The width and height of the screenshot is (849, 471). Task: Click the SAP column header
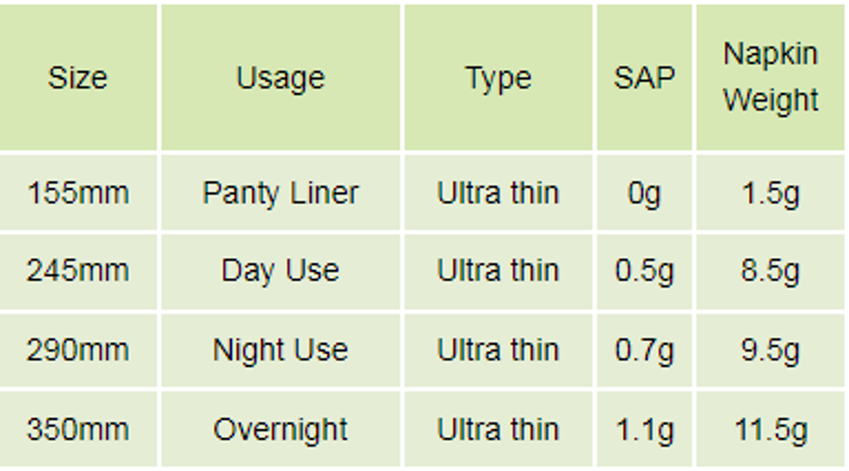click(x=644, y=78)
